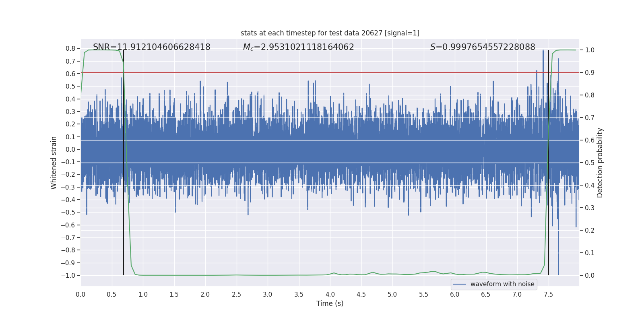
Task: Select the 0.5 tick on detection probability axis
Action: [589, 163]
